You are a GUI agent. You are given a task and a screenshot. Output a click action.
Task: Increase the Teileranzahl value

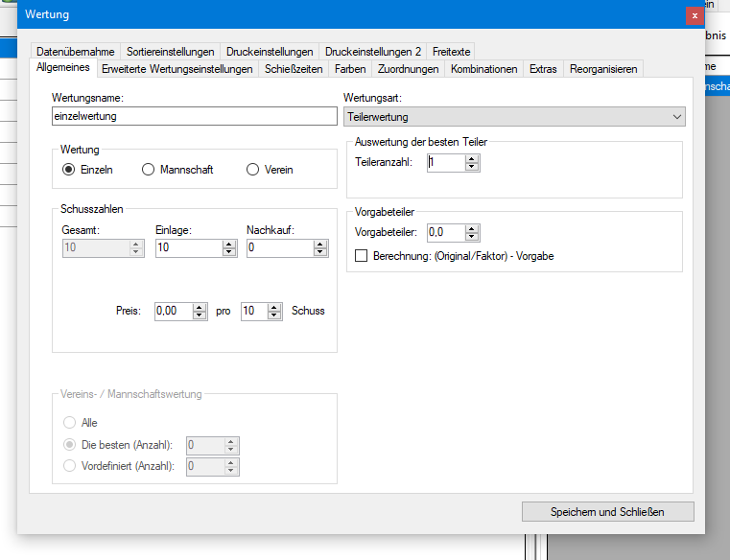tap(471, 159)
